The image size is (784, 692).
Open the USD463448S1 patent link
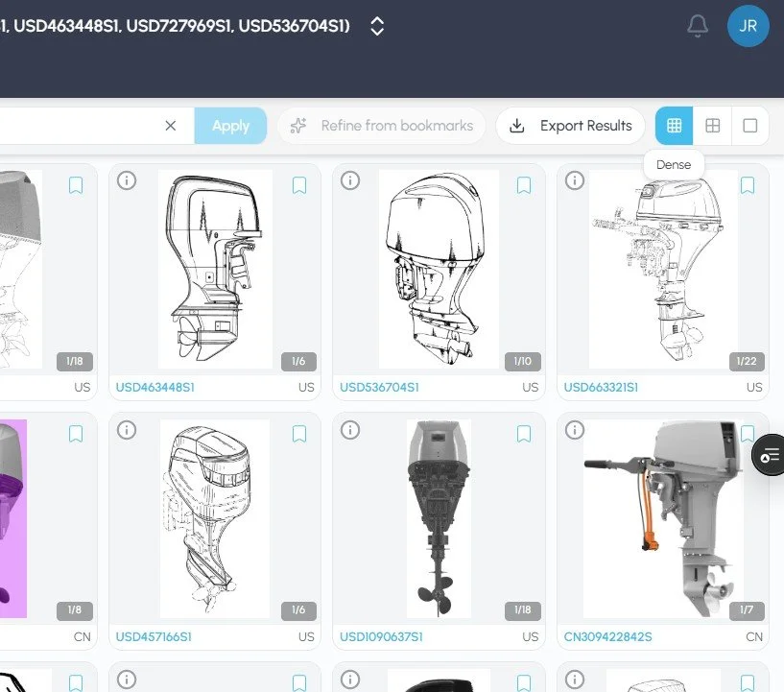pyautogui.click(x=155, y=387)
